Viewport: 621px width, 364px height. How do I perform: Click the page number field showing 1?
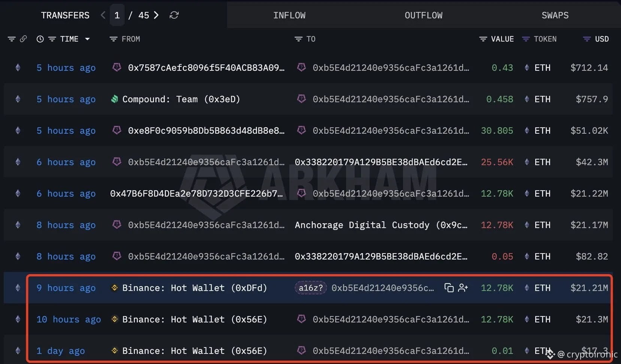pyautogui.click(x=117, y=15)
